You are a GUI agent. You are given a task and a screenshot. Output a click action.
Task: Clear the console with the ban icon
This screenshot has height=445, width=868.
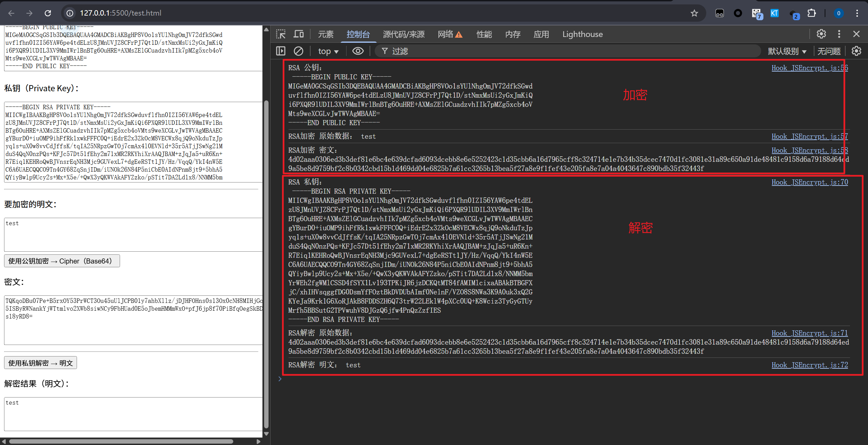point(298,51)
